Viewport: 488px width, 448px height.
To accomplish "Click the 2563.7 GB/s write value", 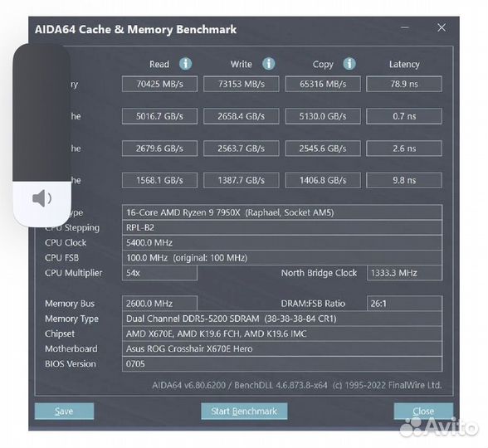I will 242,149.
